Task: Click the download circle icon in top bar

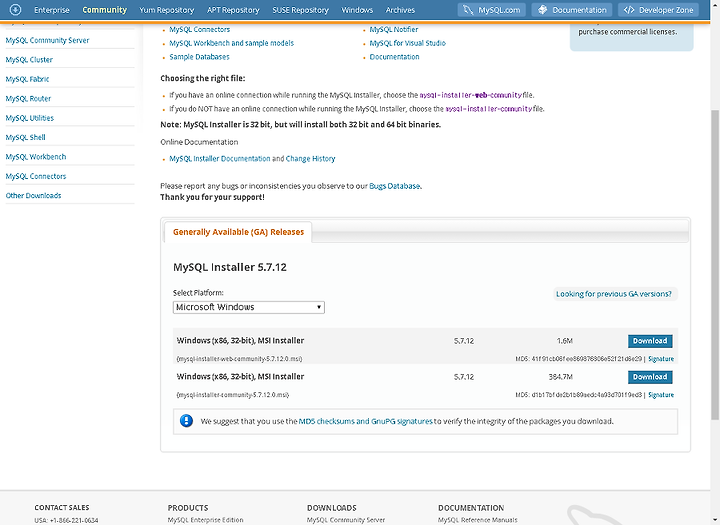Action: tap(15, 9)
